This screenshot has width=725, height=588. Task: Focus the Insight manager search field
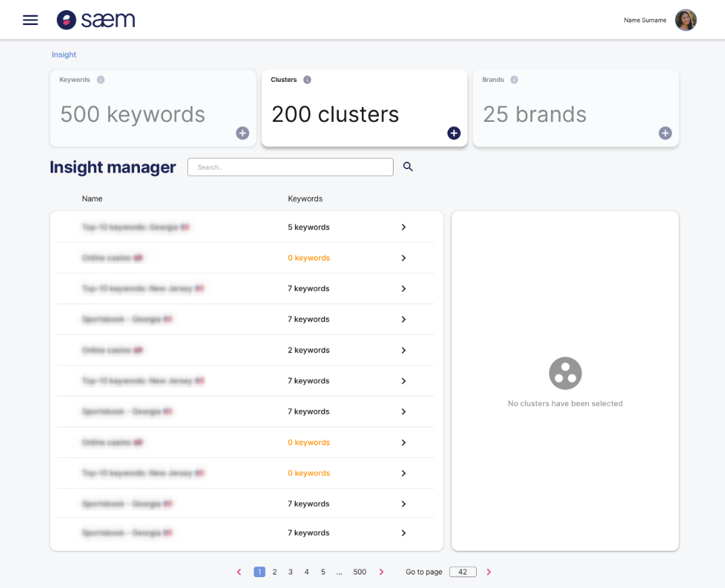(x=290, y=167)
